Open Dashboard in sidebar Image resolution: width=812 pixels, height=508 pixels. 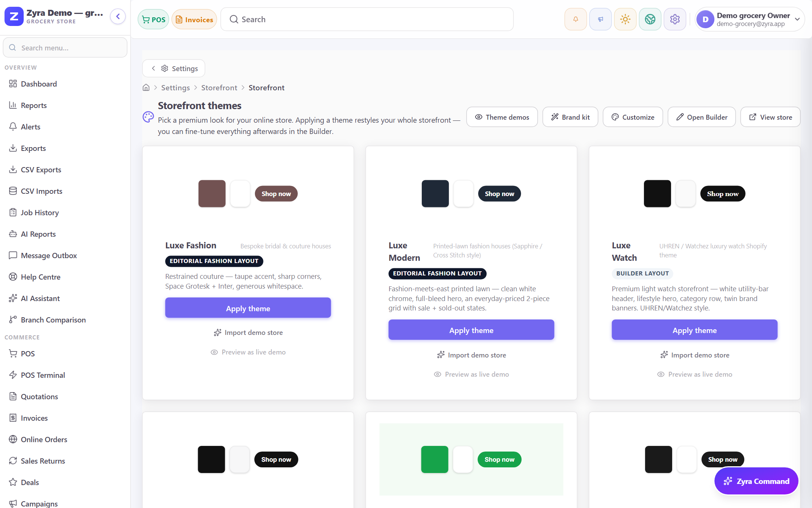pos(65,84)
